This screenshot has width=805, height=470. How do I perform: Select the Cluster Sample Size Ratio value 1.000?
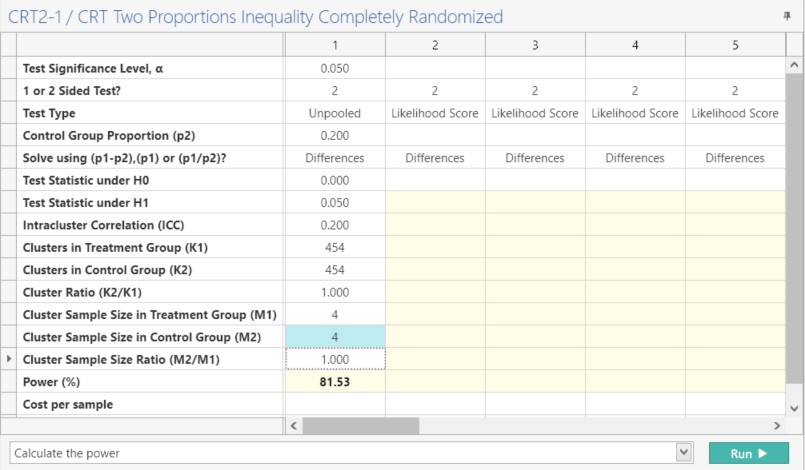tap(335, 360)
